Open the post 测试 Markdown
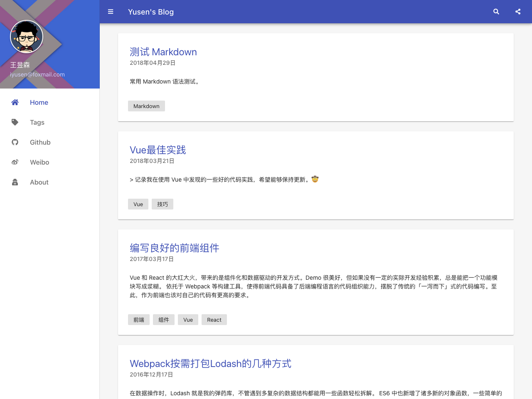Screen dimensions: 532x399 163,52
